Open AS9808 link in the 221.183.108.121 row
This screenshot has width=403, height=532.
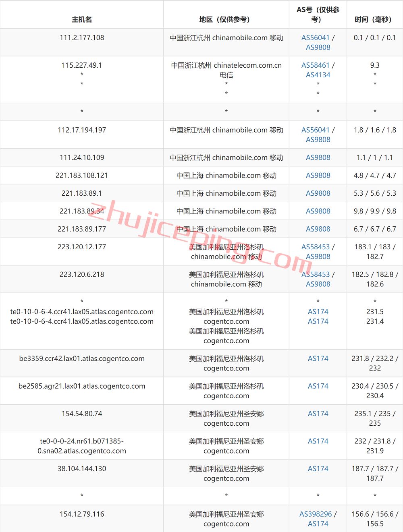(318, 175)
